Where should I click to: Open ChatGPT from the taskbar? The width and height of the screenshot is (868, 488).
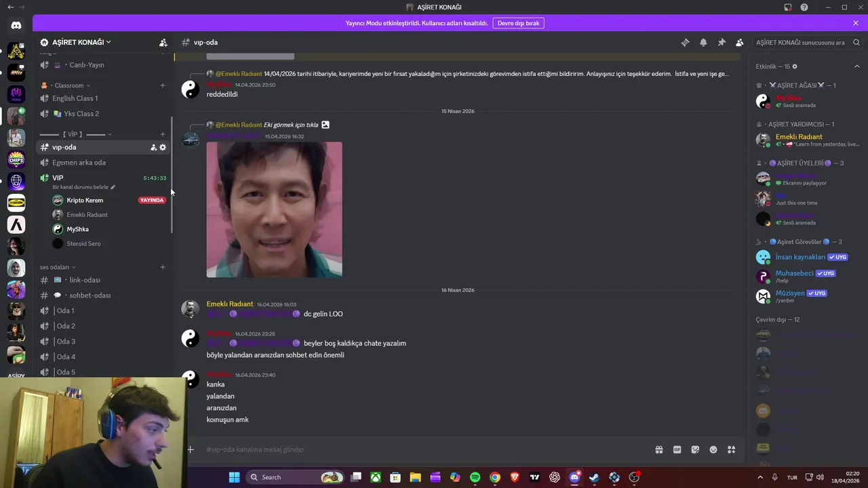coord(555,477)
